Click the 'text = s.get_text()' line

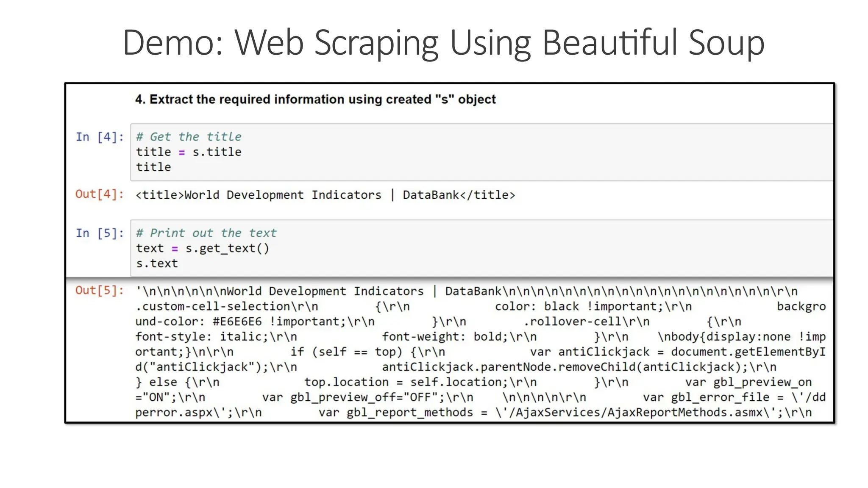(x=203, y=248)
